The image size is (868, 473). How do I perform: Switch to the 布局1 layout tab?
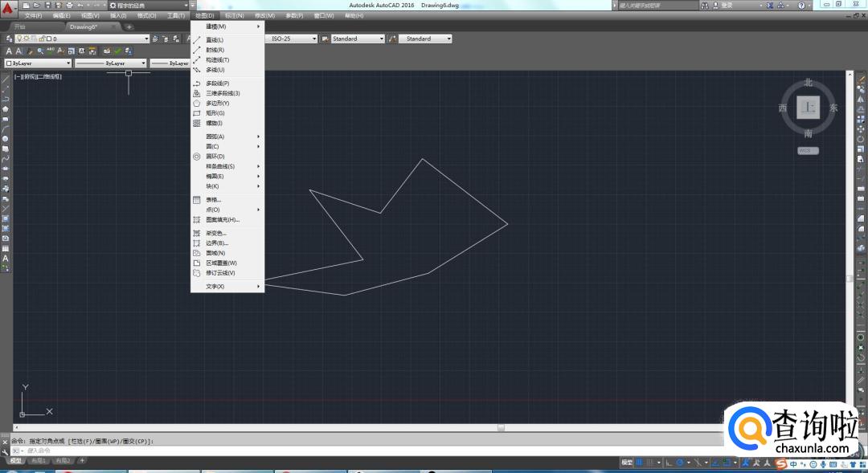[39, 460]
